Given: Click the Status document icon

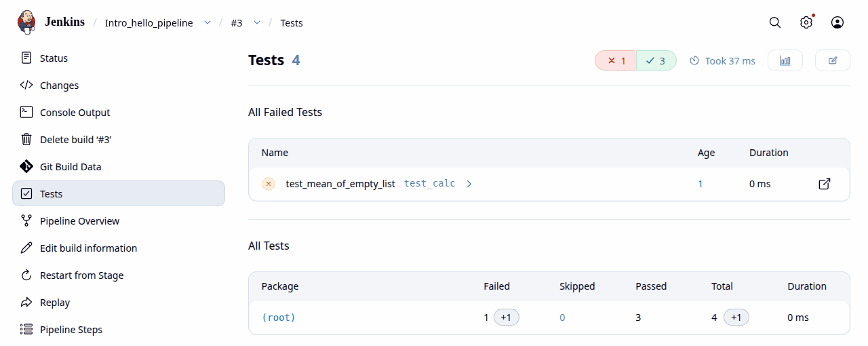Looking at the screenshot, I should [26, 58].
